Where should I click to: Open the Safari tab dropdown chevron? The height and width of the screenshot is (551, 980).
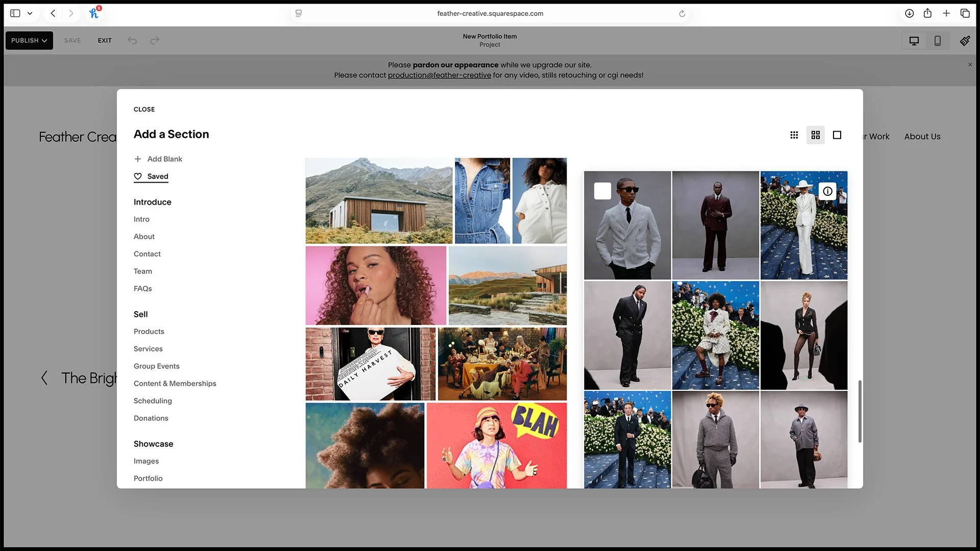pos(30,13)
